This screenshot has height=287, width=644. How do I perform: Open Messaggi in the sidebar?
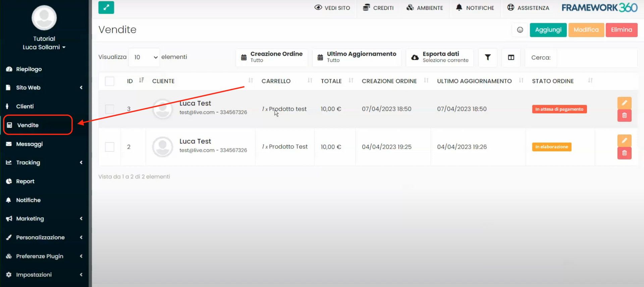pos(30,144)
